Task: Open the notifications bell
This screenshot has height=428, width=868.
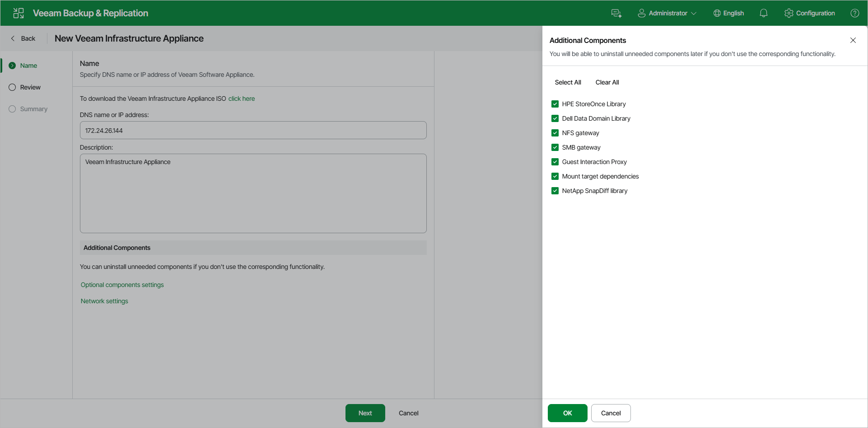Action: click(x=764, y=13)
